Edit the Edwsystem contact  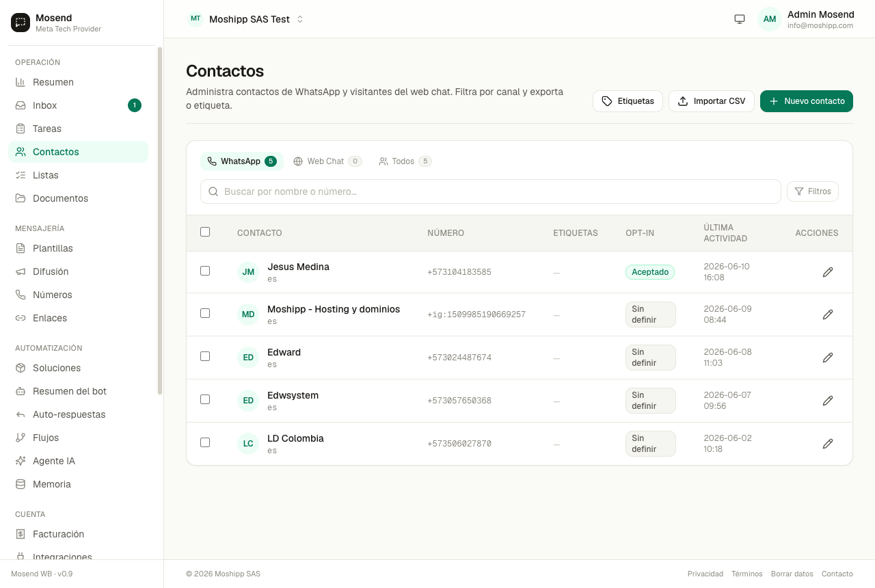click(828, 401)
